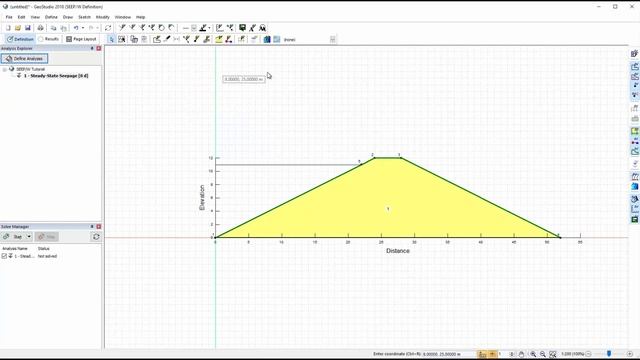
Task: Switch to Definition view
Action: pyautogui.click(x=20, y=39)
